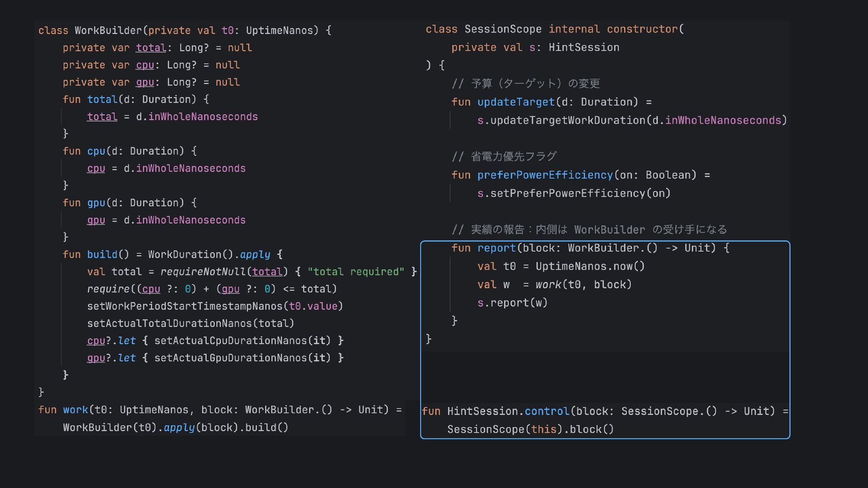
Task: Click the preferPowerEfficiency function name
Action: [545, 175]
